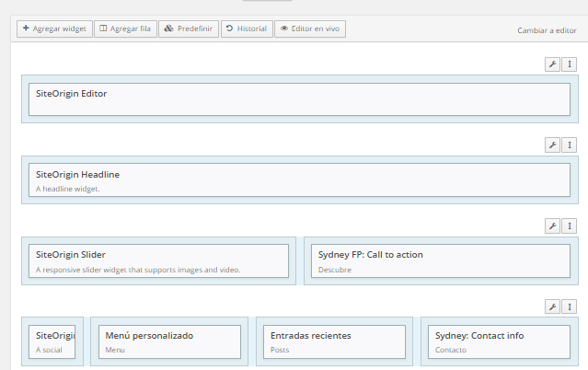Select the Entradas recientes widget
Viewport: 588px width, 370px height.
click(x=335, y=341)
